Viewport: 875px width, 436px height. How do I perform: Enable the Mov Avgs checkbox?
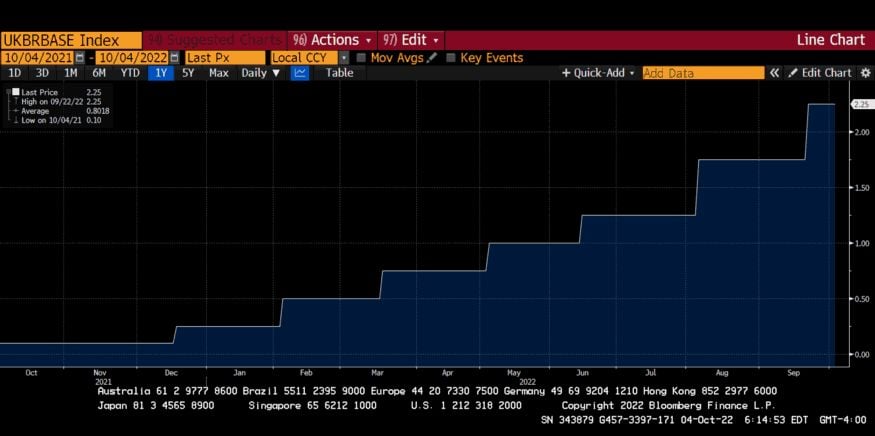[361, 58]
